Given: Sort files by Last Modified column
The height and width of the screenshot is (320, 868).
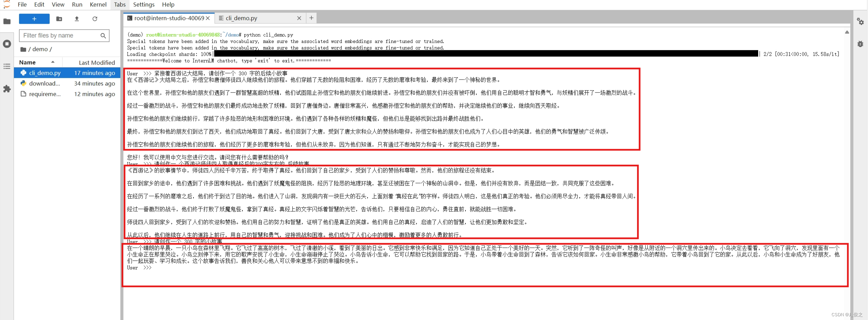Looking at the screenshot, I should 97,63.
